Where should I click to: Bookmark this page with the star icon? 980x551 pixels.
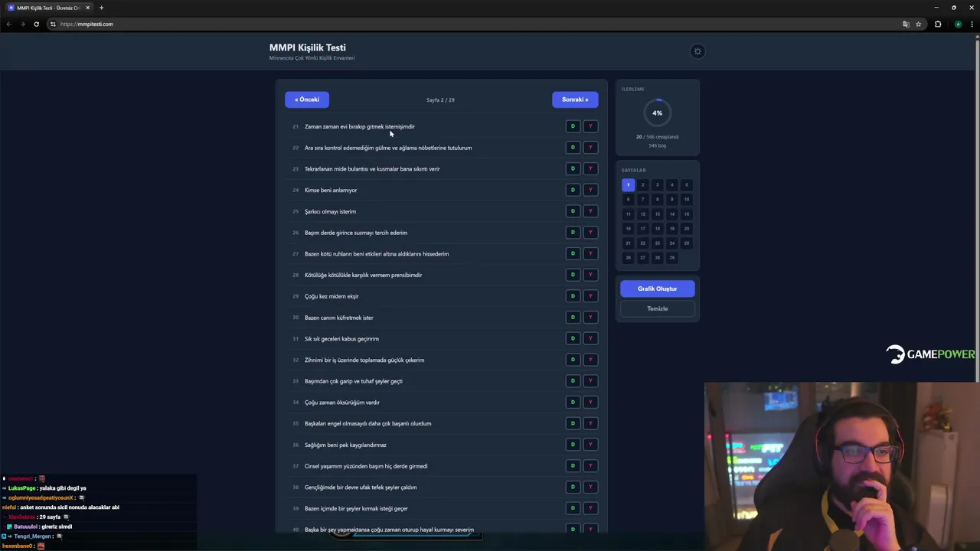click(919, 24)
